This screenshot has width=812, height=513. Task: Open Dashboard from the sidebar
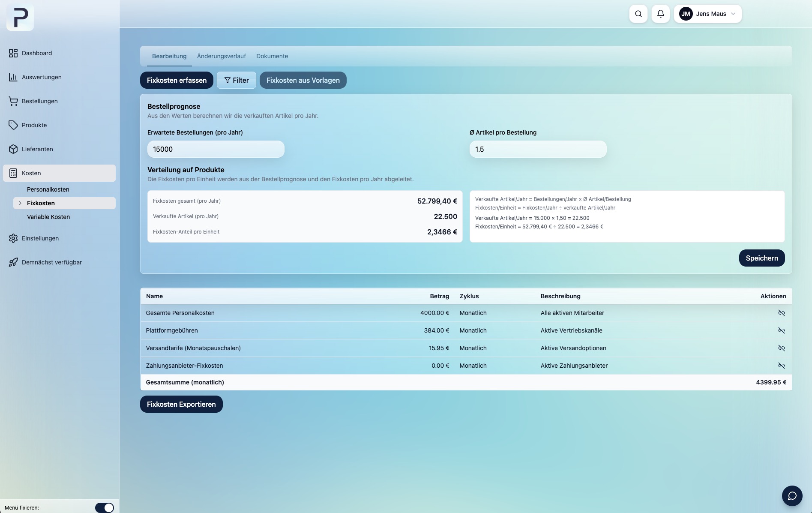(37, 53)
